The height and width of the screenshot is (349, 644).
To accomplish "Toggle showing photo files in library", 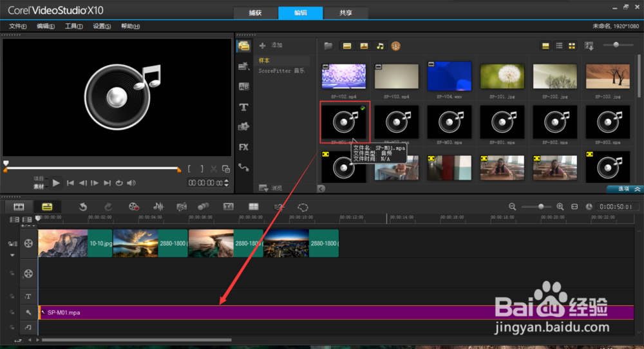I will click(364, 46).
